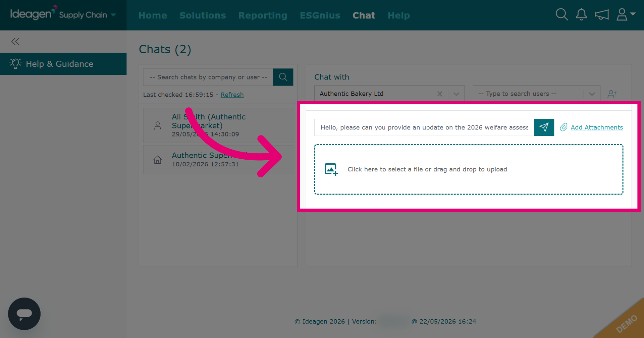This screenshot has height=338, width=644.
Task: Focus the search chats input field
Action: click(x=208, y=77)
